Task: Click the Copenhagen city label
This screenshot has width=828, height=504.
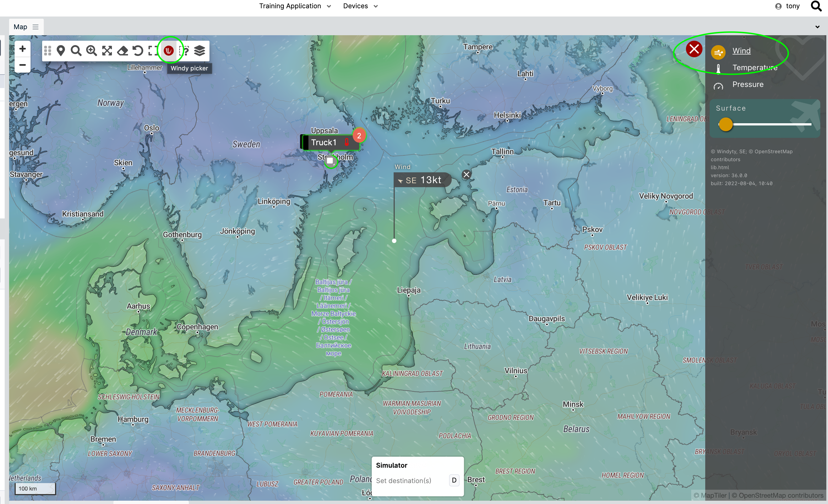Action: coord(197,327)
